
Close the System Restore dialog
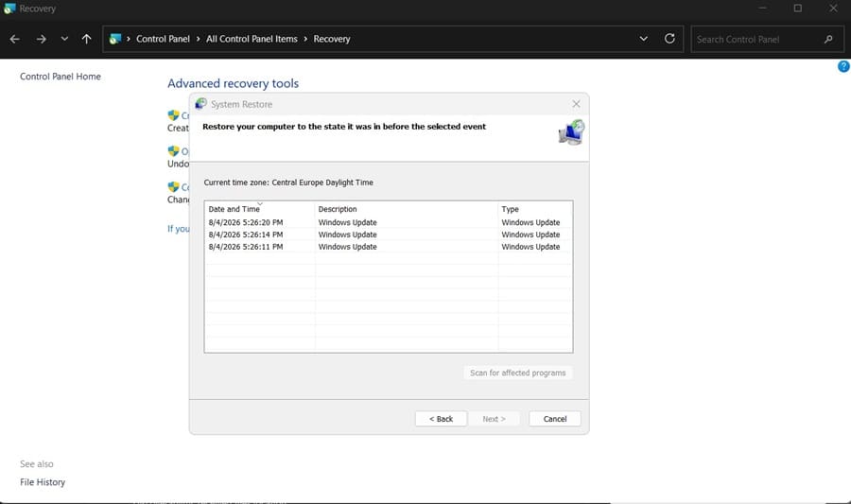(x=577, y=104)
